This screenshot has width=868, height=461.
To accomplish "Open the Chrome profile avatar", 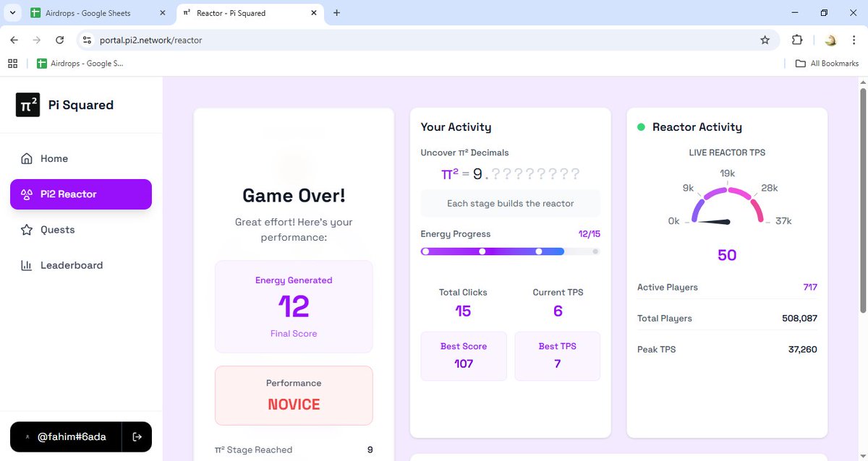I will [x=830, y=40].
